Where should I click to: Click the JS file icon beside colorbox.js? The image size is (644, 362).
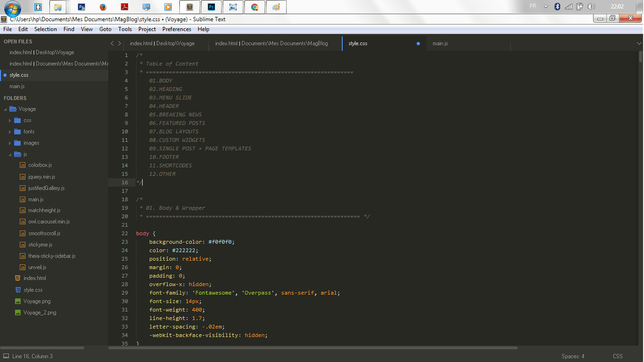coord(23,165)
